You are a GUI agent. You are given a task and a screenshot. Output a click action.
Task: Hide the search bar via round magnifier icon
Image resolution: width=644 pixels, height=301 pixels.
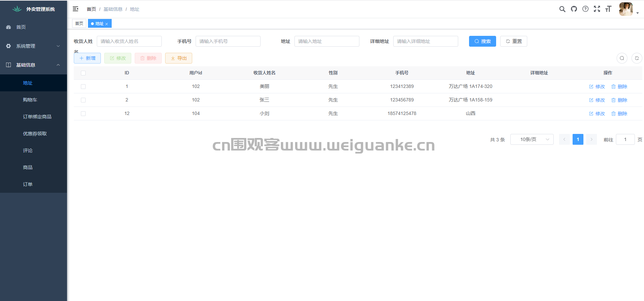(x=622, y=58)
